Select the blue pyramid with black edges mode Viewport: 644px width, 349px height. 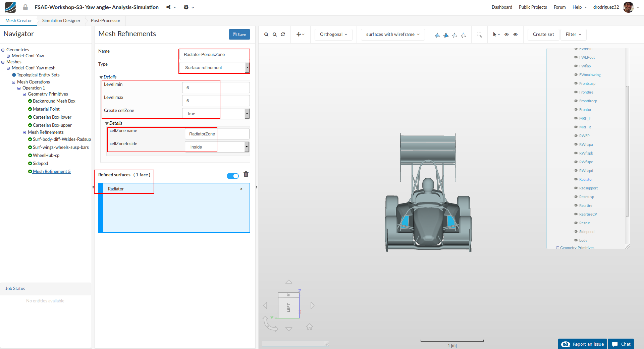tap(446, 35)
